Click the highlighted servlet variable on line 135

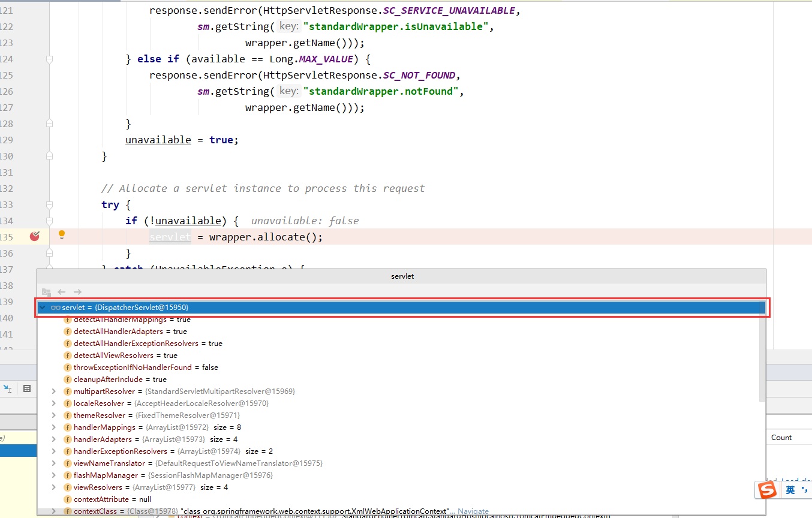[170, 237]
